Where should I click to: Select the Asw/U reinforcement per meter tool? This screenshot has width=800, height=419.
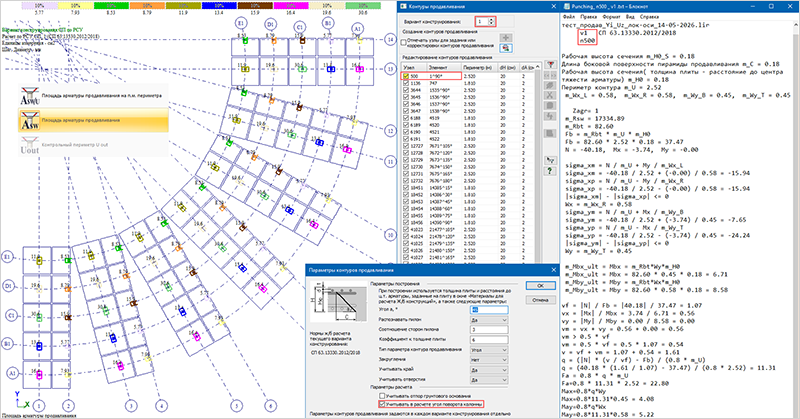tap(94, 95)
